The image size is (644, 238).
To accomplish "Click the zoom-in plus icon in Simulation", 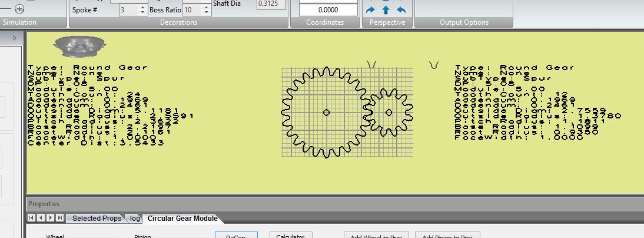I will click(19, 9).
